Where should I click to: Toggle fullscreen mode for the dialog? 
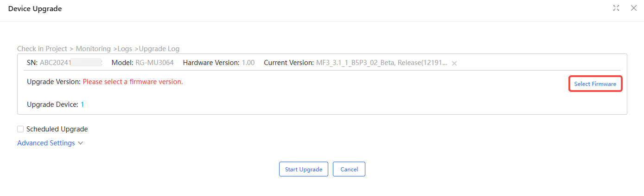(616, 8)
